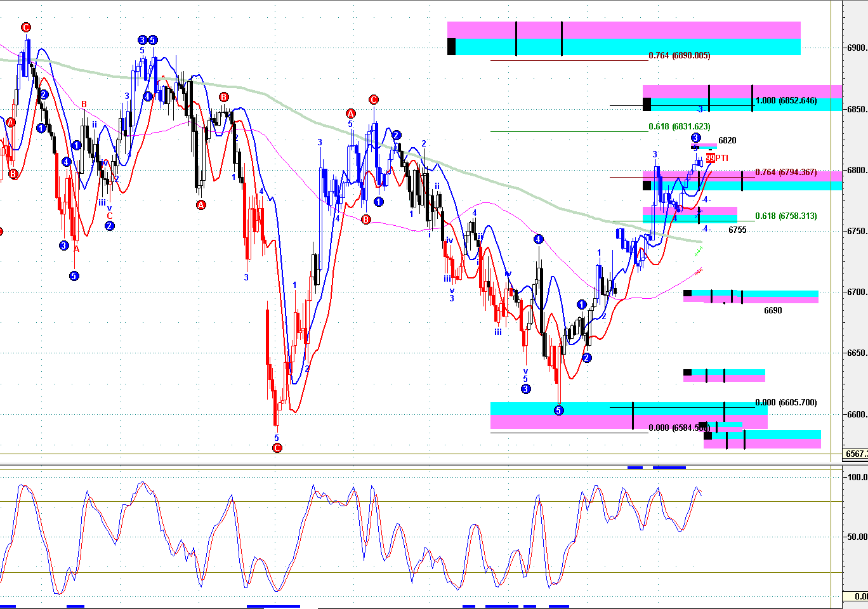Select the green X projection marker
Viewport: 868px width, 609px height.
(697, 252)
